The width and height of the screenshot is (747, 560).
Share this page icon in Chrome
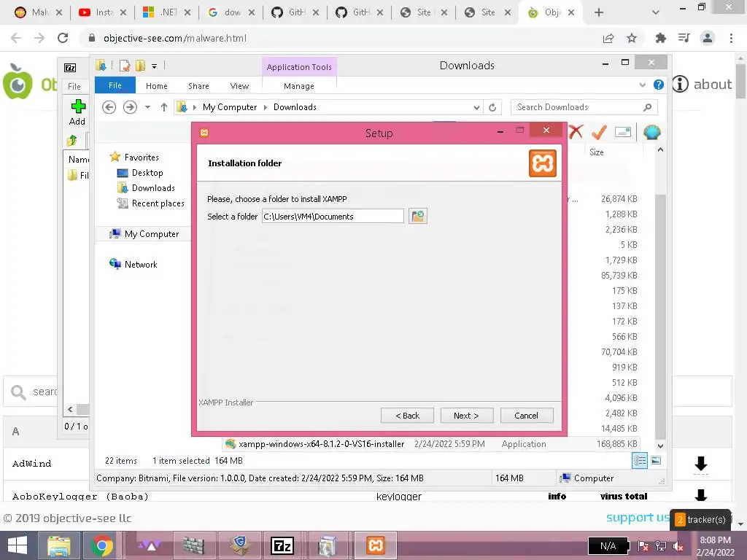(x=608, y=38)
